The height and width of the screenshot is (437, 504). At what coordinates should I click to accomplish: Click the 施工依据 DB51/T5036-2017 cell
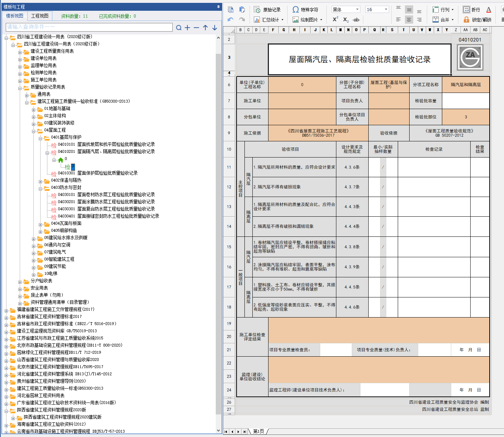(x=318, y=133)
